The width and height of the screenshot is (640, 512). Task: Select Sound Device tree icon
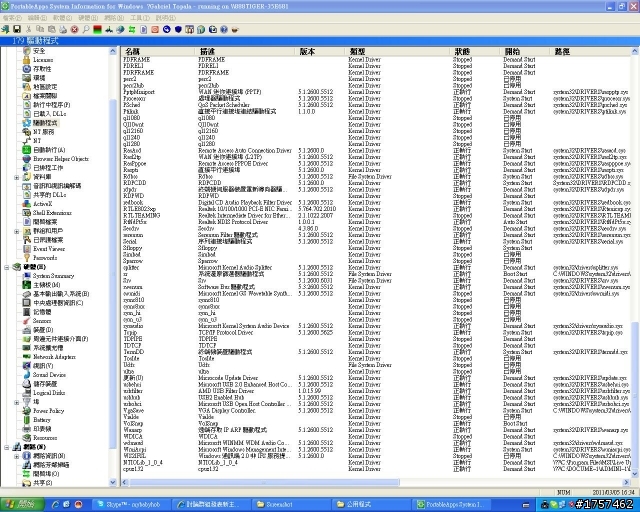(27, 375)
